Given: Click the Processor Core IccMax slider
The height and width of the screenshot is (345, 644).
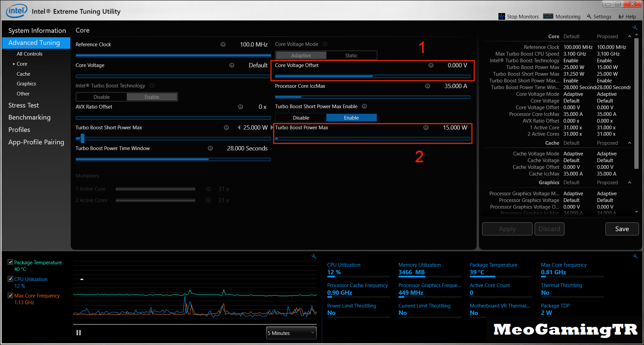Looking at the screenshot, I should [373, 97].
